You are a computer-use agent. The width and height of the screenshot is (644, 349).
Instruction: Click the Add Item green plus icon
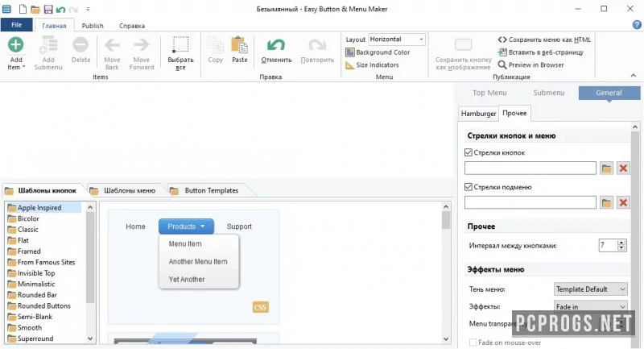tap(15, 44)
